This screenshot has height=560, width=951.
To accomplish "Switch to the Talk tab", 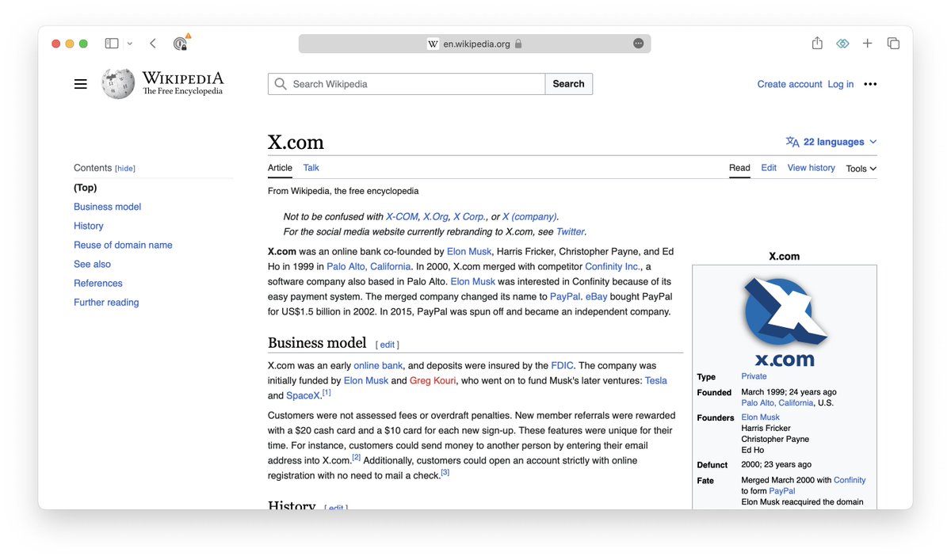I will 311,168.
